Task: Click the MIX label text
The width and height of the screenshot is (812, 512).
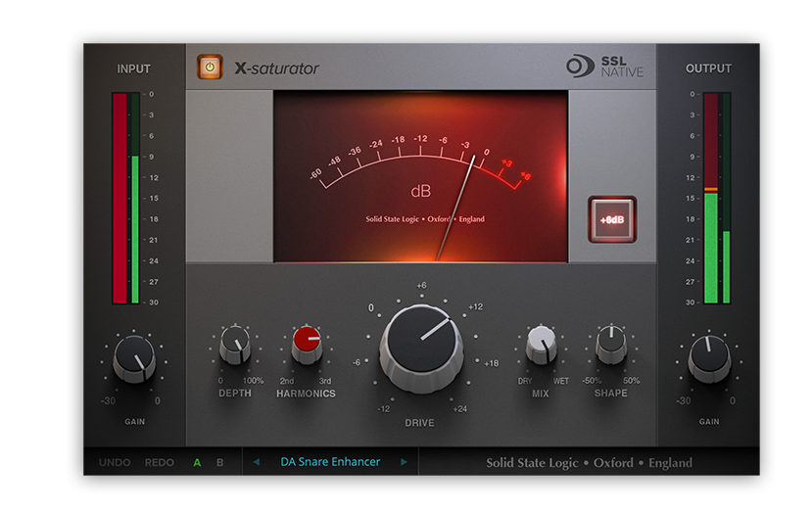Action: (x=541, y=394)
